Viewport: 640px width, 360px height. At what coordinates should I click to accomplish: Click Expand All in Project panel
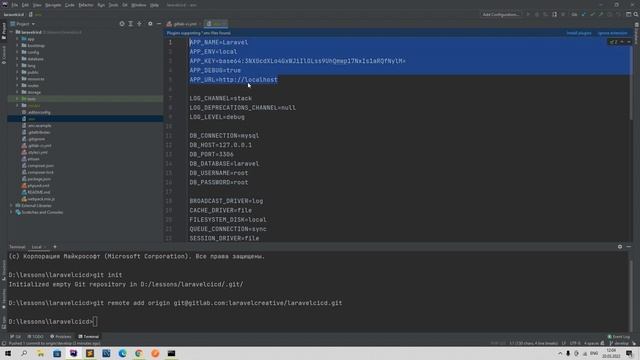[131, 24]
